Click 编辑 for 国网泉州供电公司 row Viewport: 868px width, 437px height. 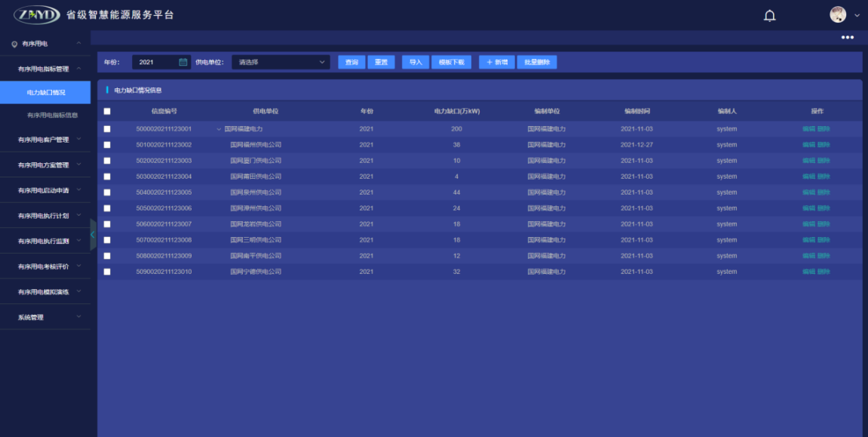click(x=808, y=192)
